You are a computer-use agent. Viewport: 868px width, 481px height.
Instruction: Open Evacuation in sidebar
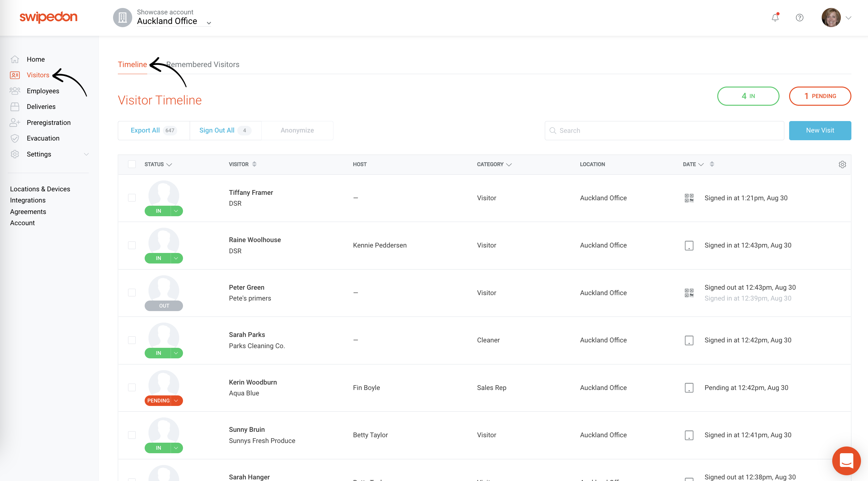pyautogui.click(x=43, y=138)
